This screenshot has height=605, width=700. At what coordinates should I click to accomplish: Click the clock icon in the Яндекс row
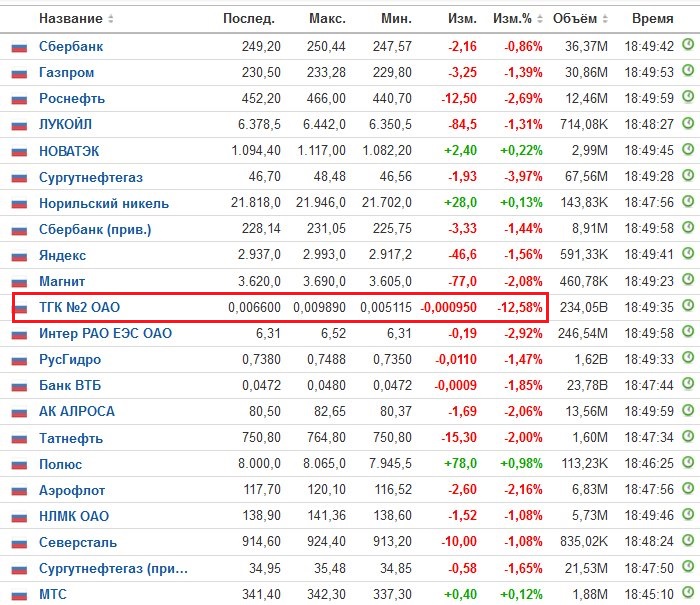pos(688,253)
